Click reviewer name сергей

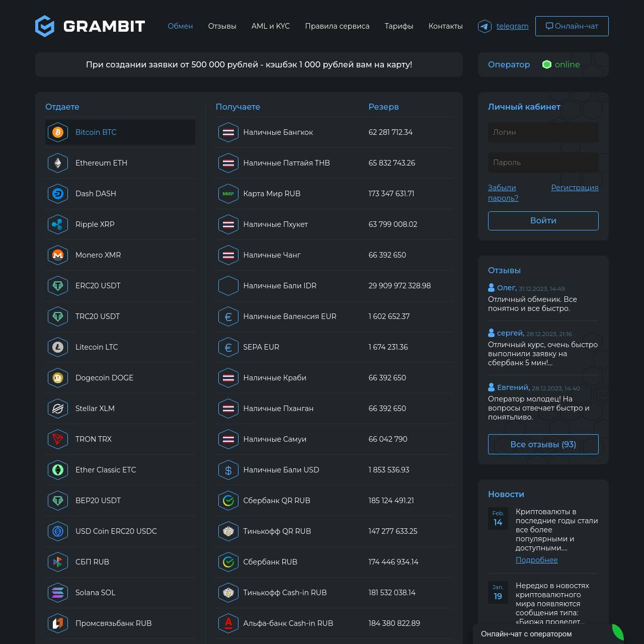(x=511, y=333)
